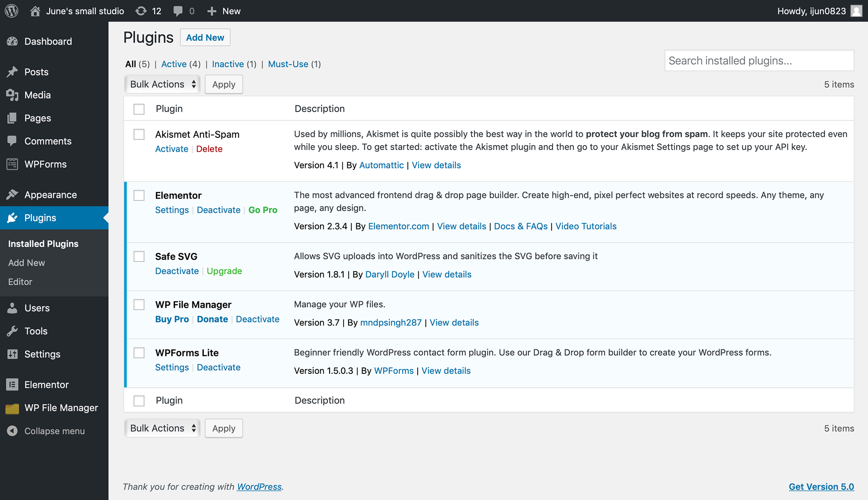Check the Elementor plugin checkbox
Image resolution: width=868 pixels, height=500 pixels.
coord(139,195)
